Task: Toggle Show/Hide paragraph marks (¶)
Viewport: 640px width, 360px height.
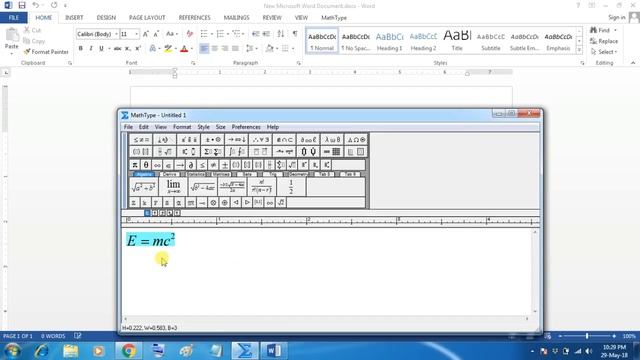Action: click(x=295, y=34)
